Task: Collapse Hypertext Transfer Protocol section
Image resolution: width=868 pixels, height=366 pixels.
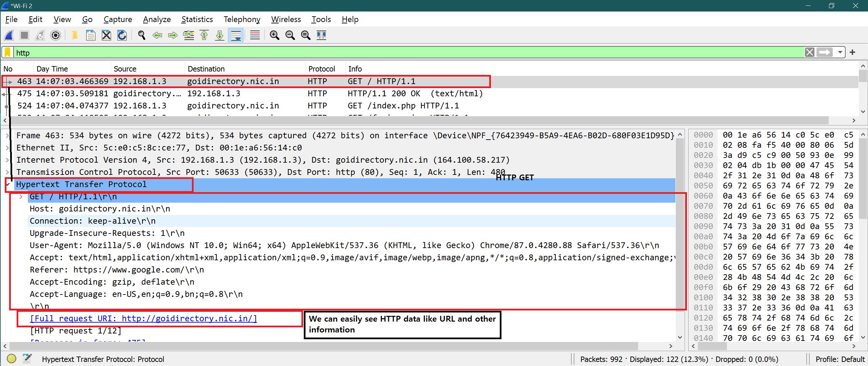Action: 8,184
